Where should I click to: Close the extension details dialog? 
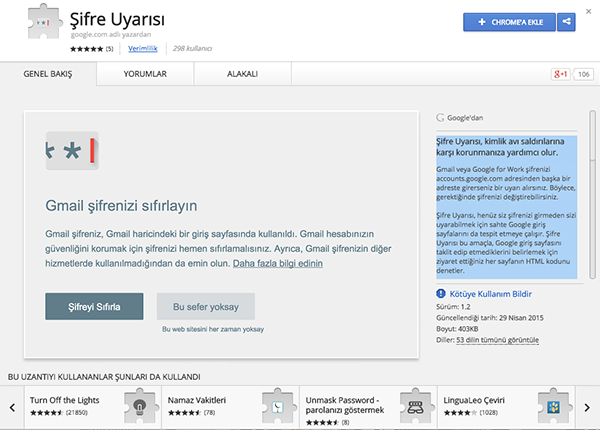pyautogui.click(x=589, y=11)
